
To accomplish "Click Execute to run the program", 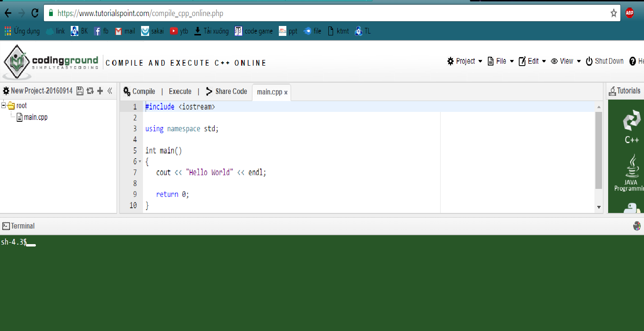I will pos(180,92).
